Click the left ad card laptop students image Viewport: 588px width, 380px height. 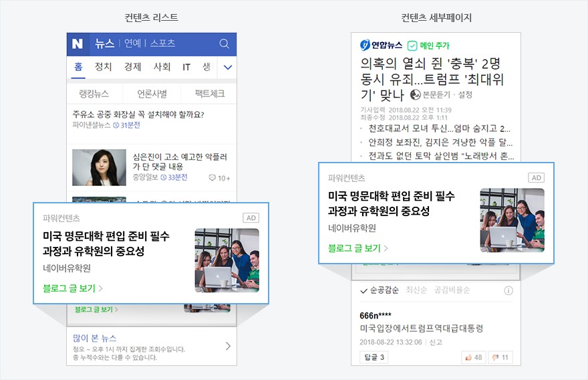tap(227, 260)
